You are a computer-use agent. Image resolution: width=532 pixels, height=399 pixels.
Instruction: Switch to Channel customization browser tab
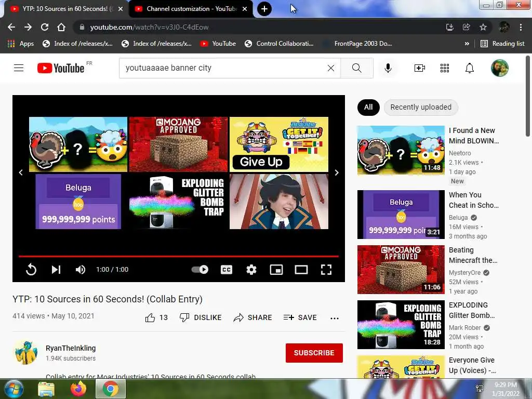click(191, 9)
